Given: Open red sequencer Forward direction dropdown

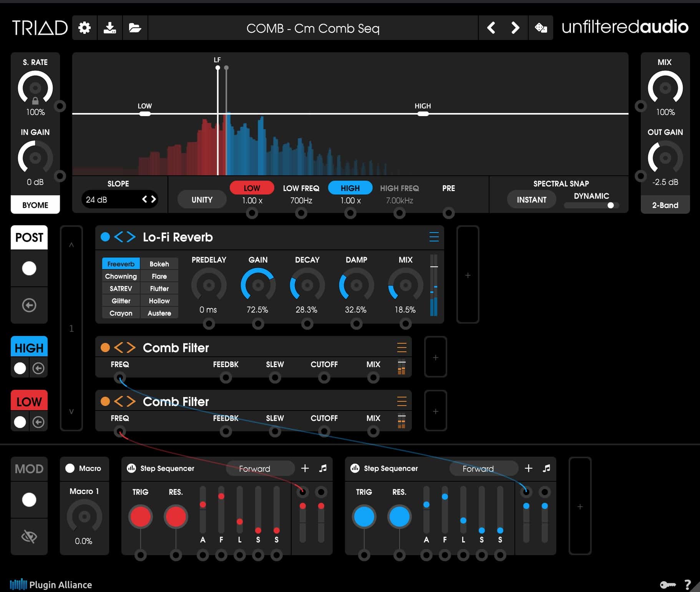Looking at the screenshot, I should [x=260, y=468].
